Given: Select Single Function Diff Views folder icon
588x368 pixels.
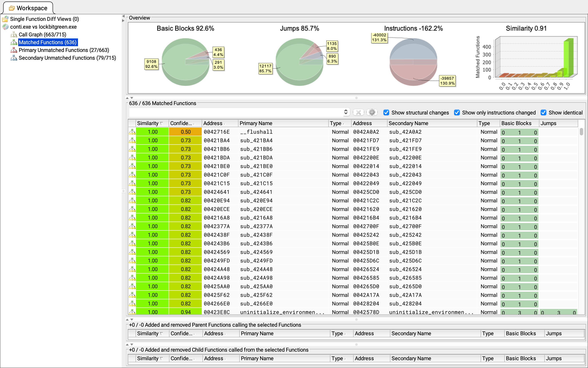Looking at the screenshot, I should pyautogui.click(x=5, y=19).
